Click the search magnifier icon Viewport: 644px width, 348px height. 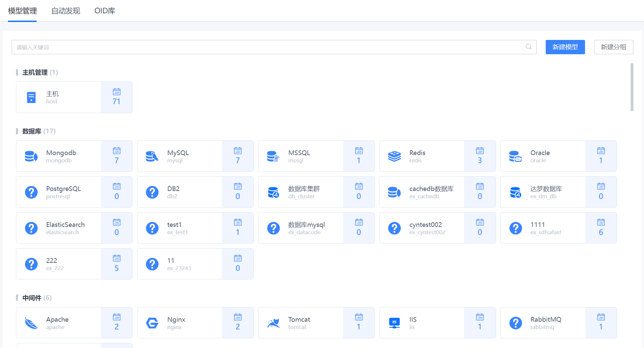[x=528, y=47]
